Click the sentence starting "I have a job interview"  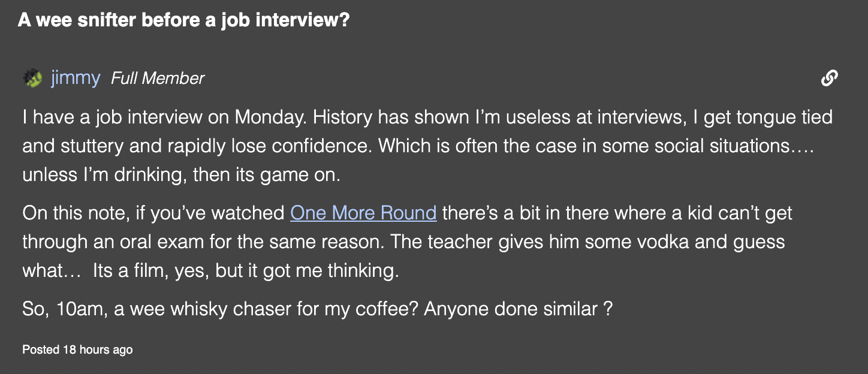162,117
